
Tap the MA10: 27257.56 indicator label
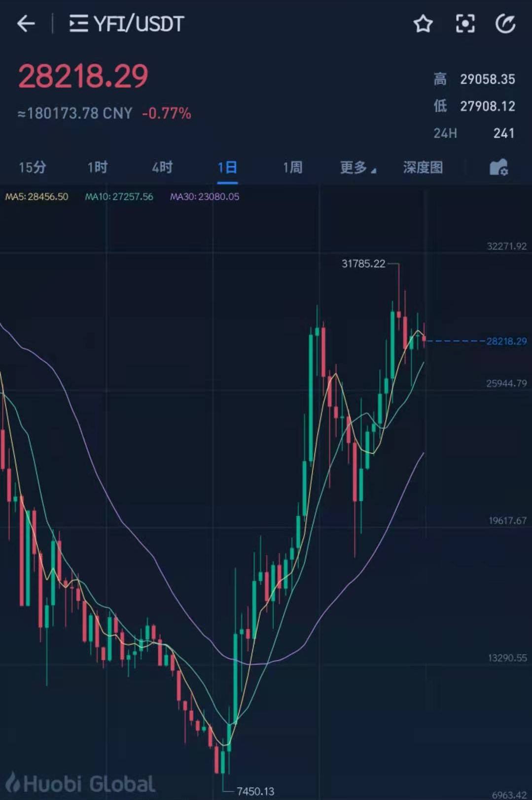tap(119, 196)
